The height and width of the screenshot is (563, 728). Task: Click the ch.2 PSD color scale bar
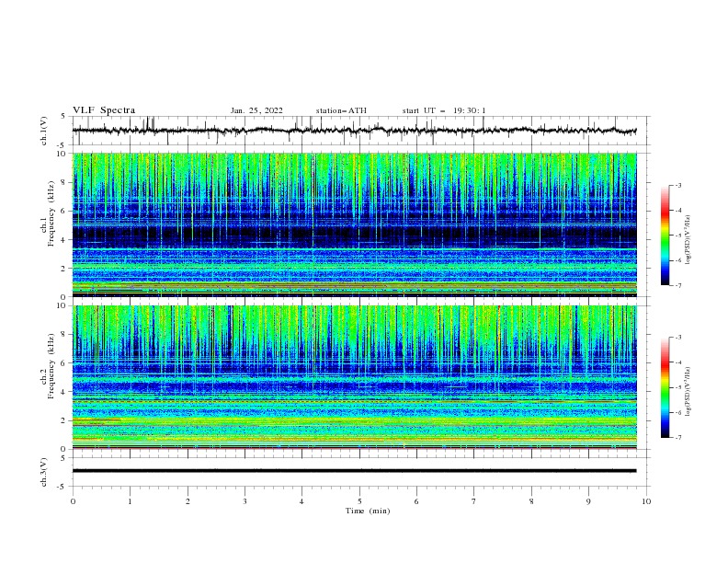pyautogui.click(x=665, y=387)
